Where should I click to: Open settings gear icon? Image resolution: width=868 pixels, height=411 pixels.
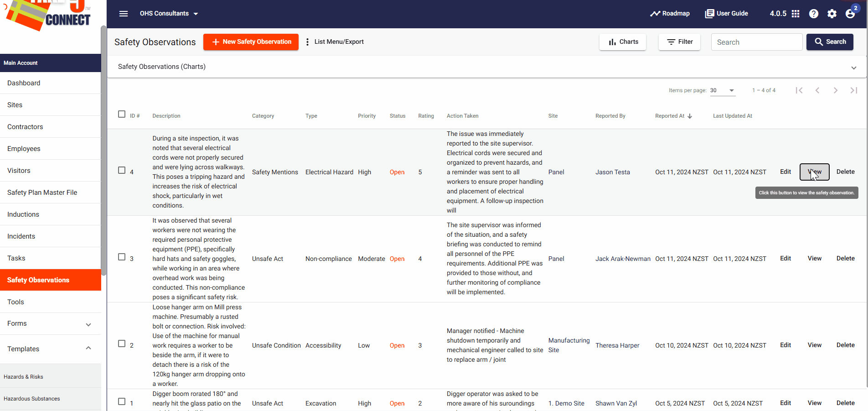832,14
